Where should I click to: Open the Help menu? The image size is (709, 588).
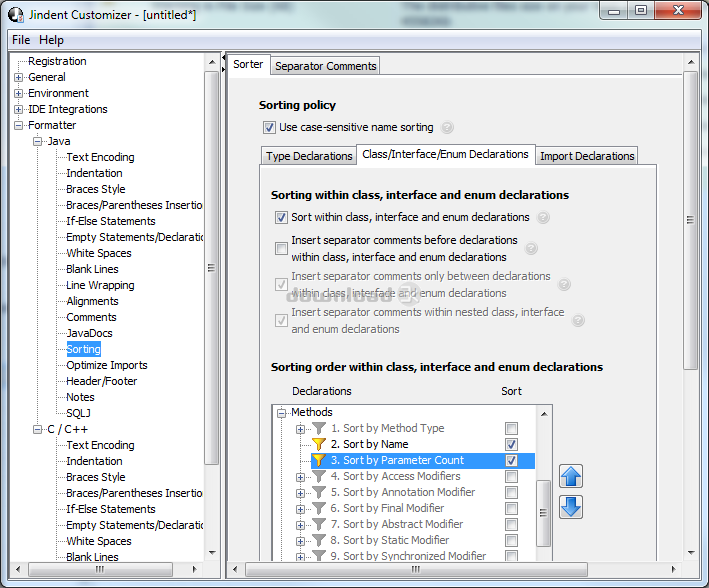[52, 40]
